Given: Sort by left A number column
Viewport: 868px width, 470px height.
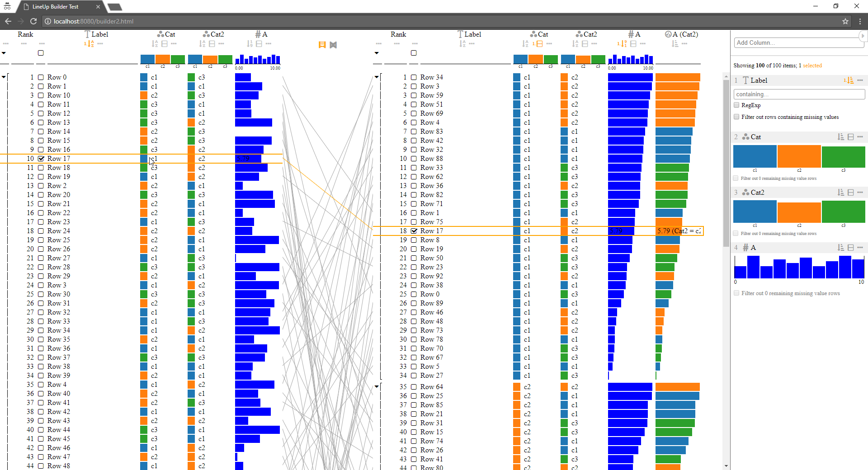Looking at the screenshot, I should click(250, 44).
